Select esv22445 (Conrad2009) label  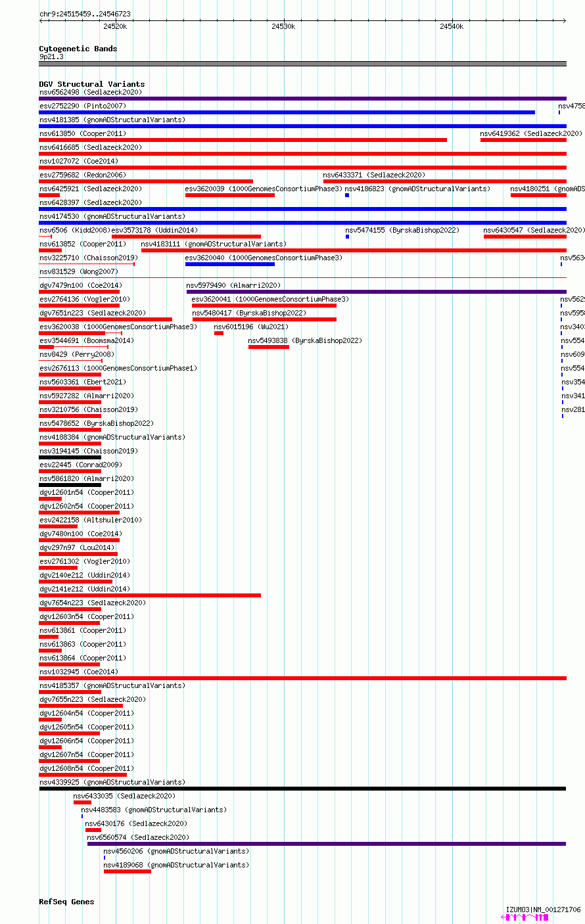81,465
